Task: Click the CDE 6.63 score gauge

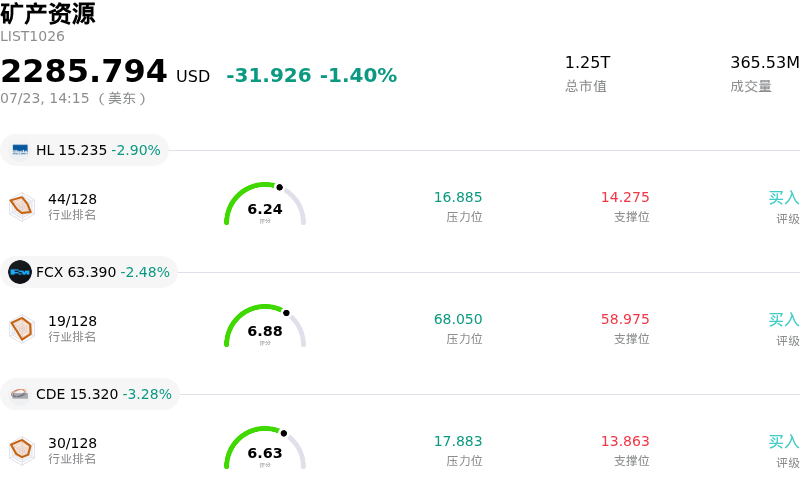Action: [x=265, y=447]
